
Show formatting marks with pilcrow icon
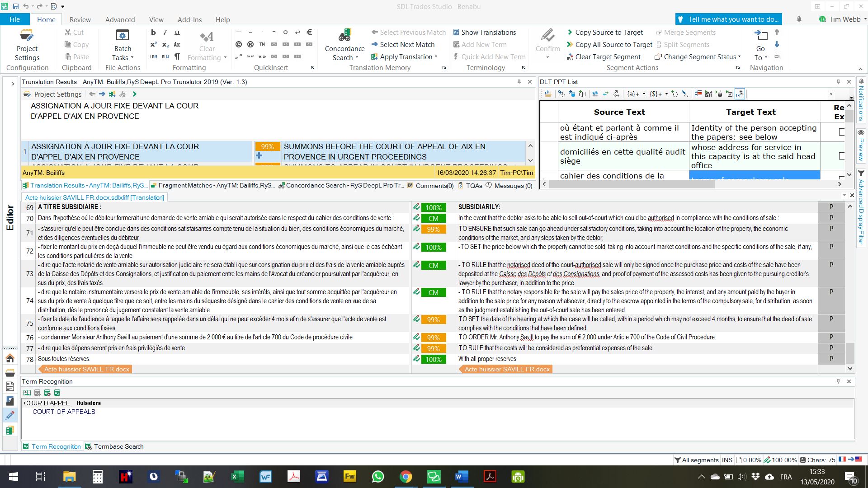pos(177,56)
